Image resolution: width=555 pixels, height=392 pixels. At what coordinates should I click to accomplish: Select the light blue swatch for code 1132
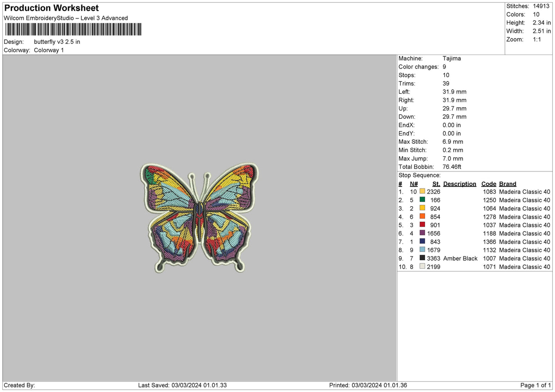422,250
